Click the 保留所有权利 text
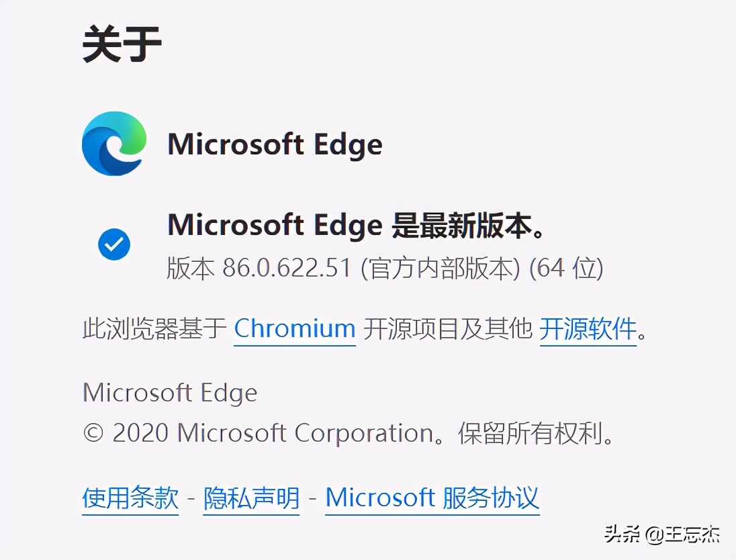This screenshot has height=560, width=736. [531, 433]
